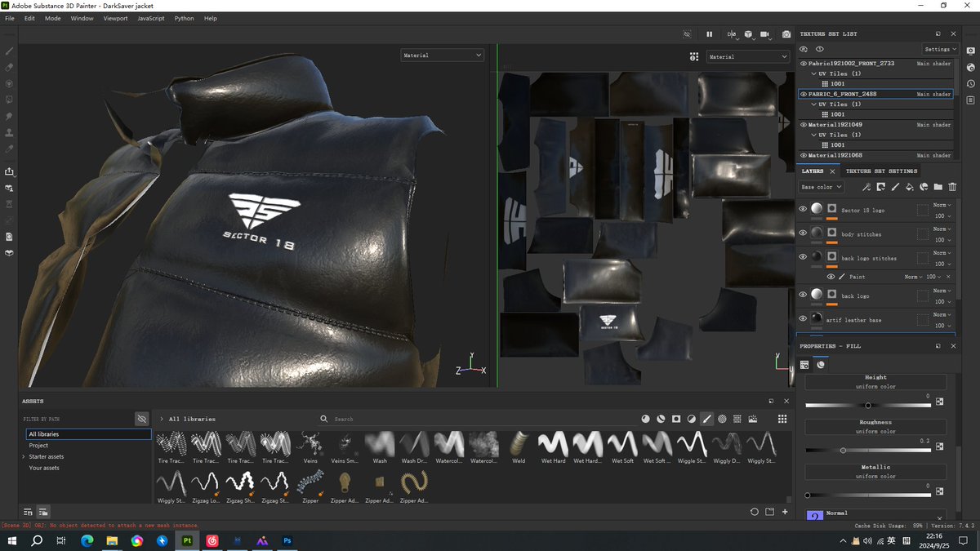Filter assets by environment image icon
The image size is (980, 551).
tap(752, 419)
